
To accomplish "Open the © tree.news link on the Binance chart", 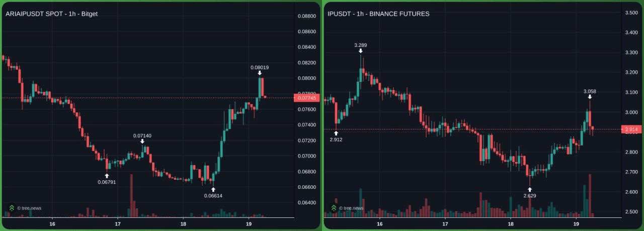I will 351,208.
